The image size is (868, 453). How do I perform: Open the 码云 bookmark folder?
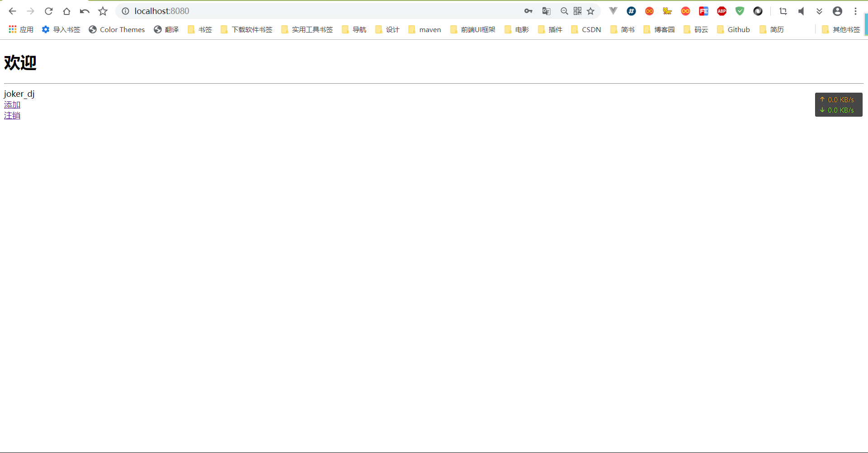tap(696, 29)
